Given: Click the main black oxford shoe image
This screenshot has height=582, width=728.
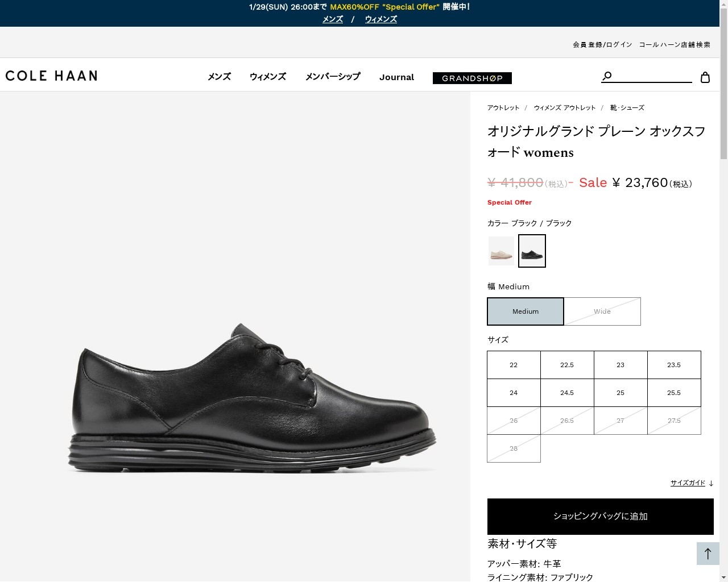Looking at the screenshot, I should (x=252, y=398).
